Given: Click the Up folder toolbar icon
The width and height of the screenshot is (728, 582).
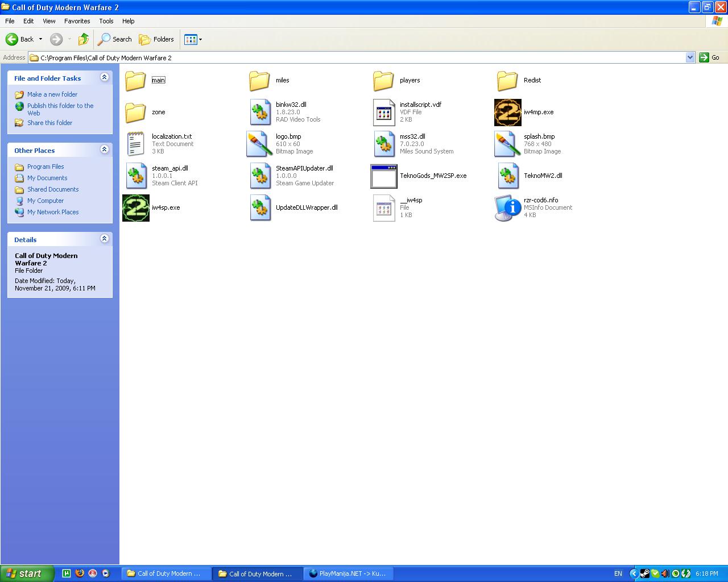Looking at the screenshot, I should click(84, 39).
